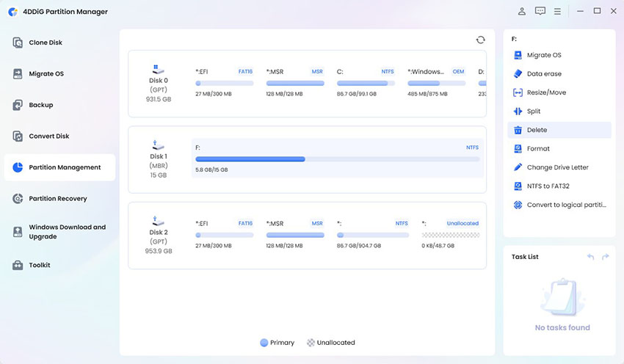The height and width of the screenshot is (364, 624).
Task: Select Data erase operation
Action: point(543,74)
